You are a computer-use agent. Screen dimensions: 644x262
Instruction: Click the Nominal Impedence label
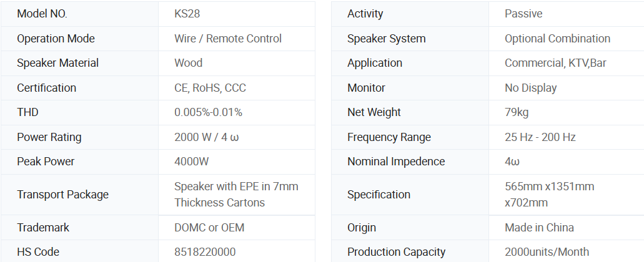pos(396,162)
